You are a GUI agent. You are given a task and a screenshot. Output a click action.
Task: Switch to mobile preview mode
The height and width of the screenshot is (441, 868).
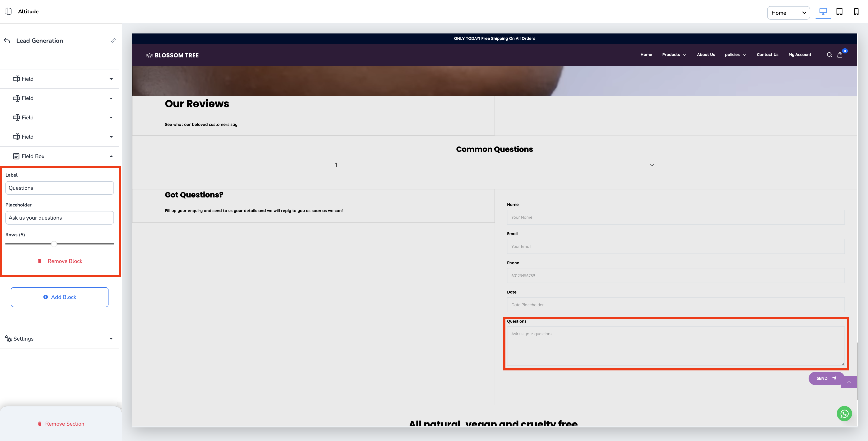(x=856, y=12)
